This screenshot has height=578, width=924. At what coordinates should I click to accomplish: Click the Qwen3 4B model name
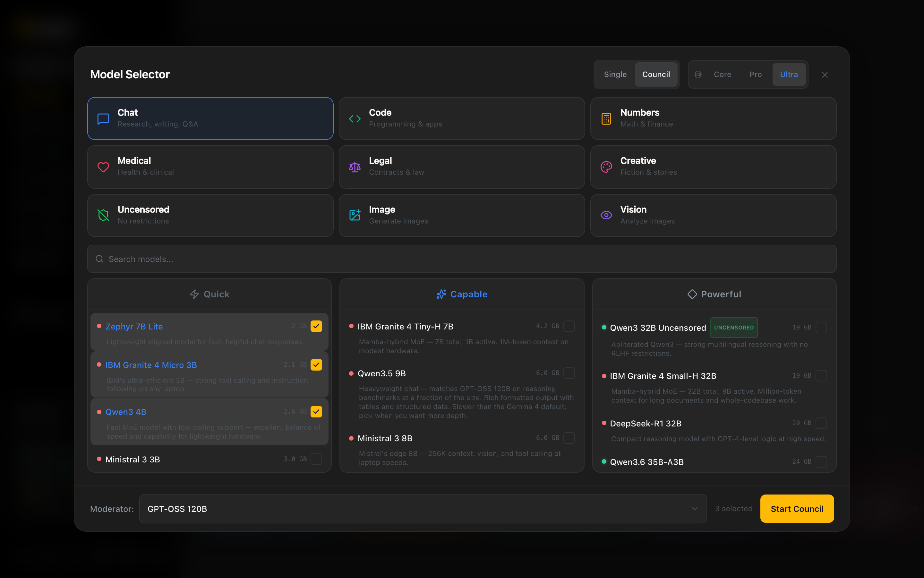126,412
